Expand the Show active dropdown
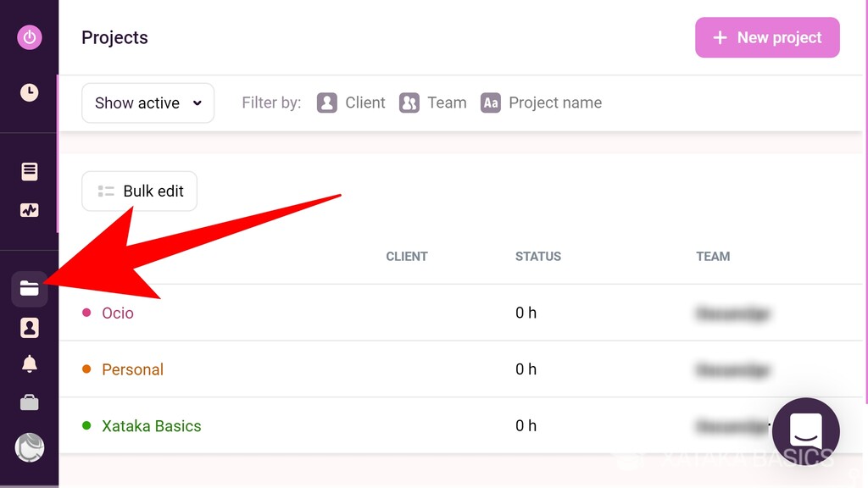 (147, 103)
